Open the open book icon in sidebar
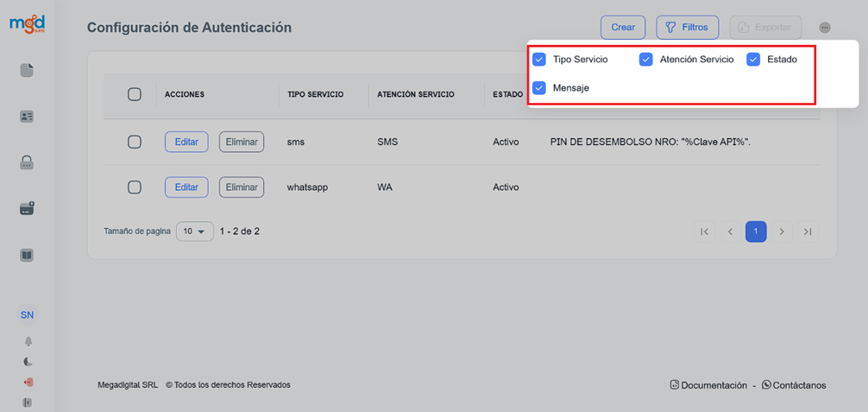The height and width of the screenshot is (412, 868). click(27, 256)
